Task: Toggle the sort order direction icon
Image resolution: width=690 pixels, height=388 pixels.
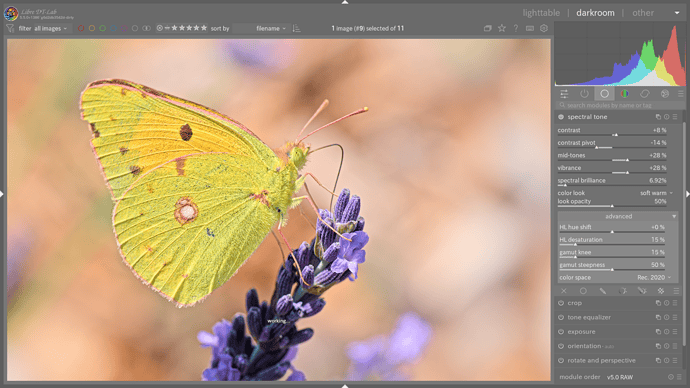Action: 297,28
